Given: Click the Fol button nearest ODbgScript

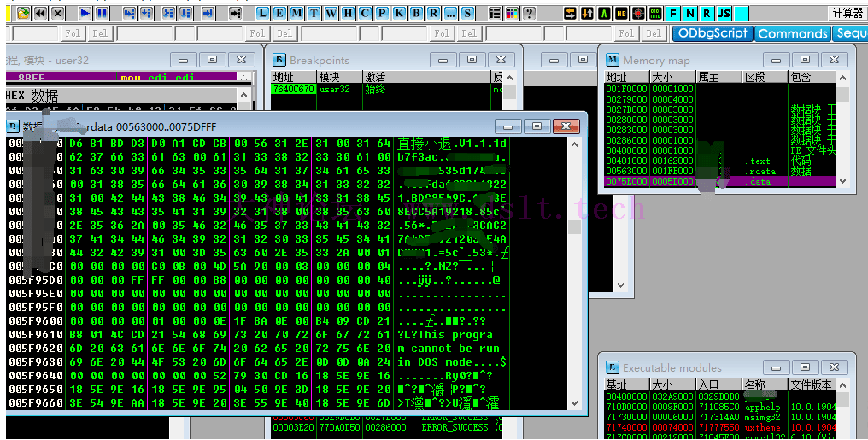Looking at the screenshot, I should click(626, 33).
